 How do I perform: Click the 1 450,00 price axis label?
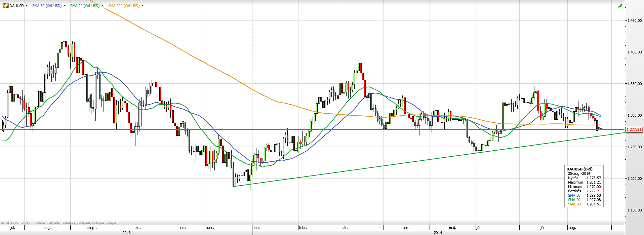pyautogui.click(x=635, y=21)
